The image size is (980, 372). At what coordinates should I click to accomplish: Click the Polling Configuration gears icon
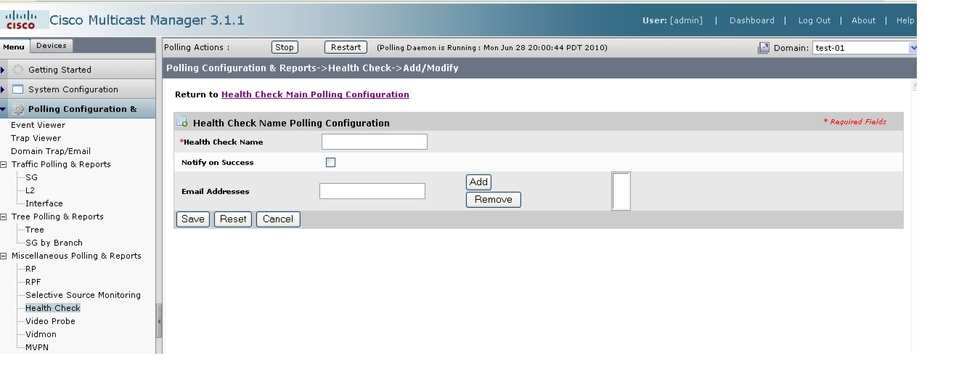point(18,109)
